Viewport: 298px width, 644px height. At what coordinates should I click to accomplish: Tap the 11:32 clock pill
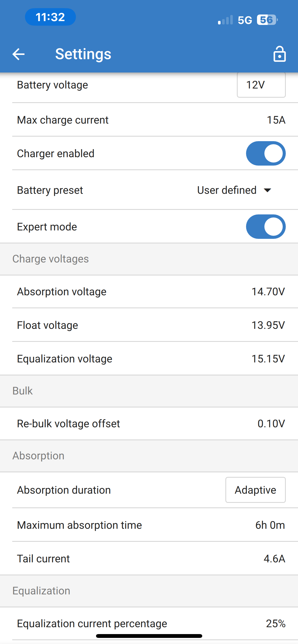point(50,17)
